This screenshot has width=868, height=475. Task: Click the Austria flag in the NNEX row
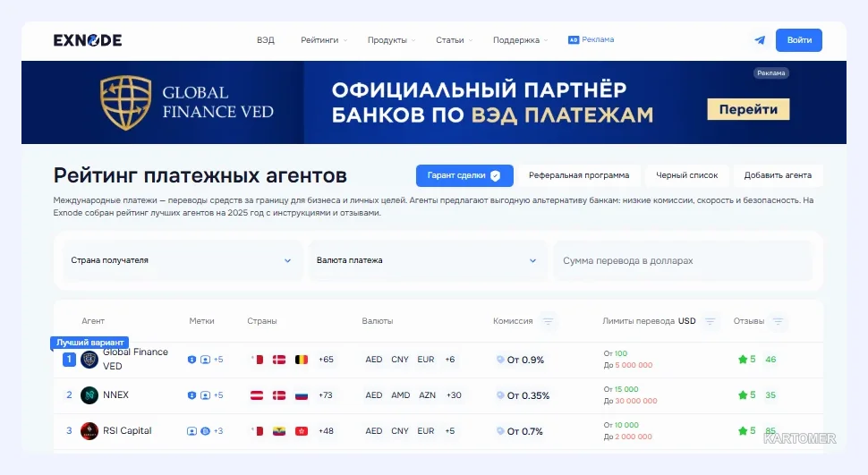pos(257,395)
